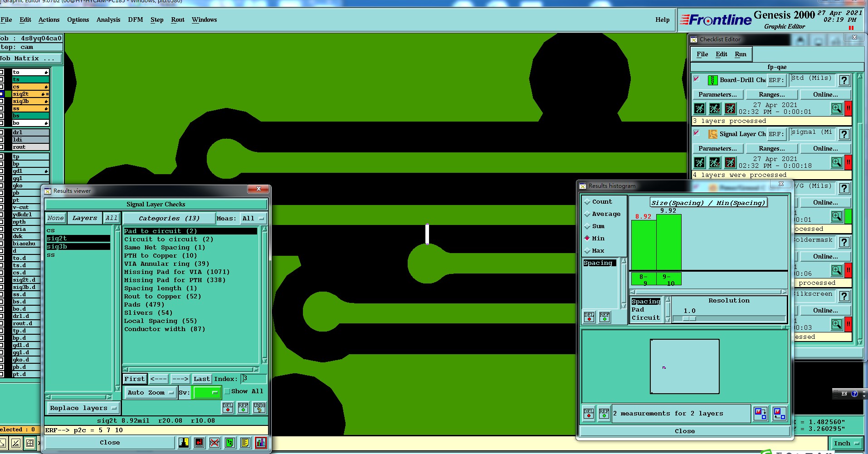868x454 pixels.
Task: Click the orange Signal Layer check icon
Action: (x=713, y=134)
